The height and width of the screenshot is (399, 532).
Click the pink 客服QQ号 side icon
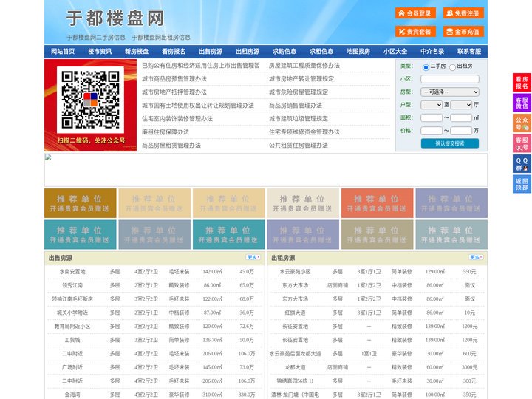pyautogui.click(x=522, y=143)
